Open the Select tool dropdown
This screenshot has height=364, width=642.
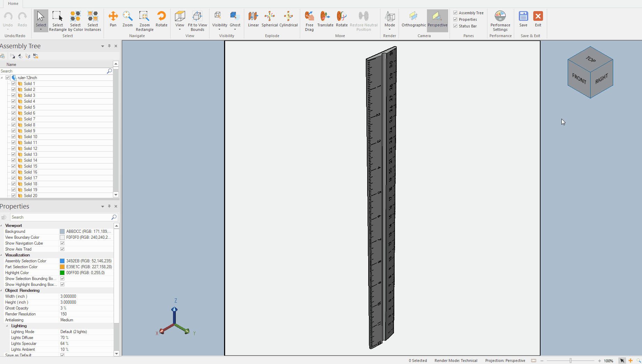41,29
